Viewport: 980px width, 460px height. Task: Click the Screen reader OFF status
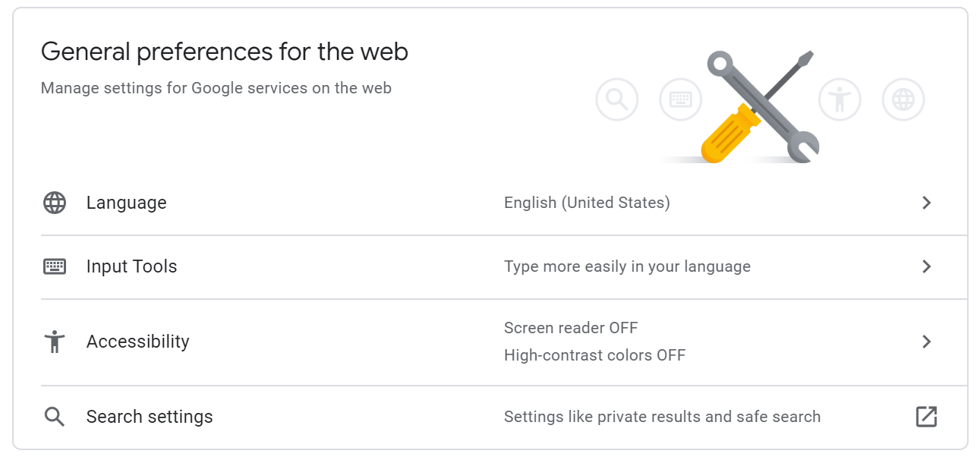[x=571, y=328]
